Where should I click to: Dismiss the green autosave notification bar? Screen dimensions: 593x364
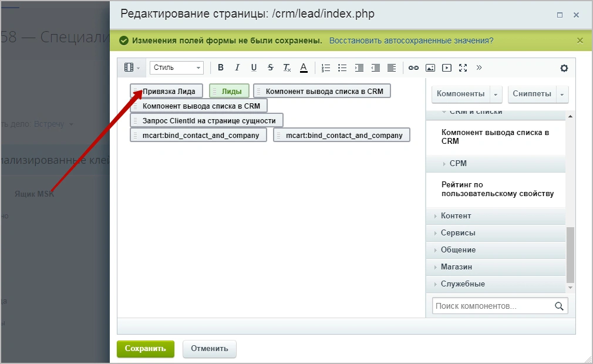click(x=579, y=41)
